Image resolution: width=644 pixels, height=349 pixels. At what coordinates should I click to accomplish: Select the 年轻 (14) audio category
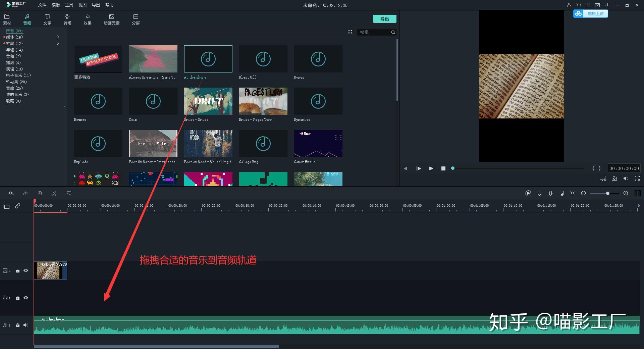pos(14,50)
